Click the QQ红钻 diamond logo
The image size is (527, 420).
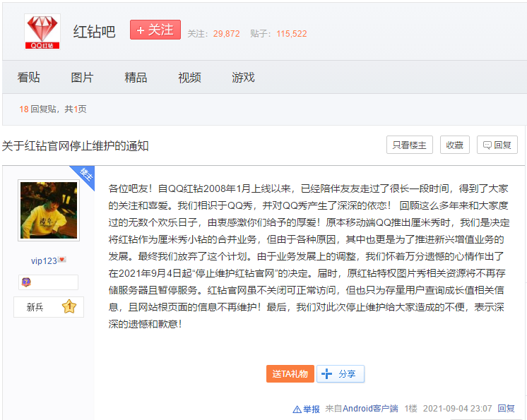click(42, 32)
